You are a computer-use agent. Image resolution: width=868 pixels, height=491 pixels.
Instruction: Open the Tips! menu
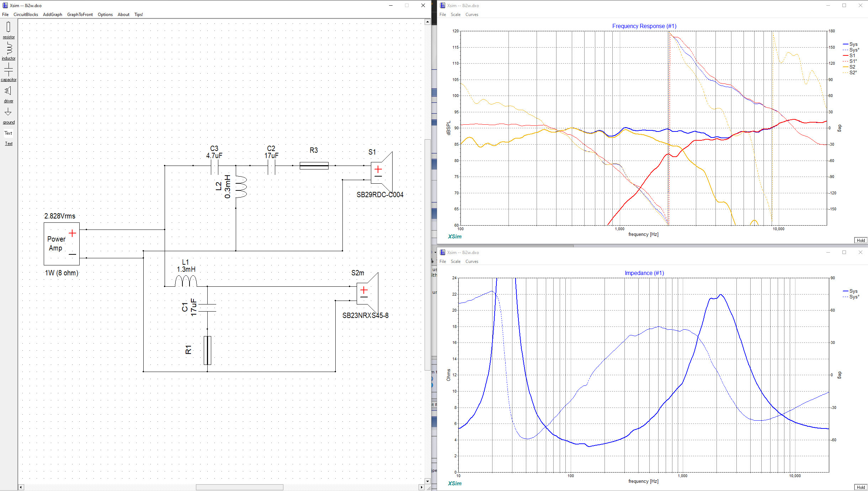[x=139, y=15]
